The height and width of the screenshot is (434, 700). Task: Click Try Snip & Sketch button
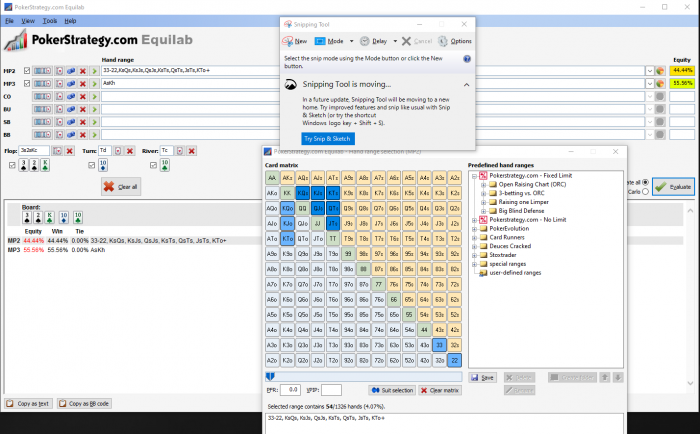(328, 139)
